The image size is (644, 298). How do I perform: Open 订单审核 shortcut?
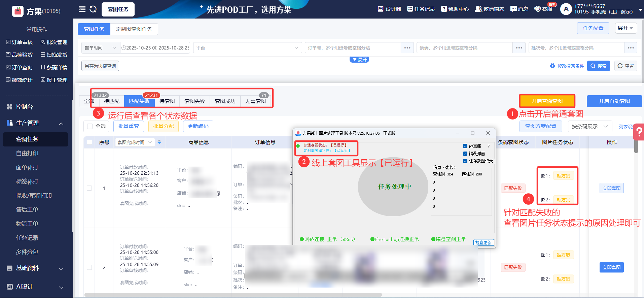(19, 42)
